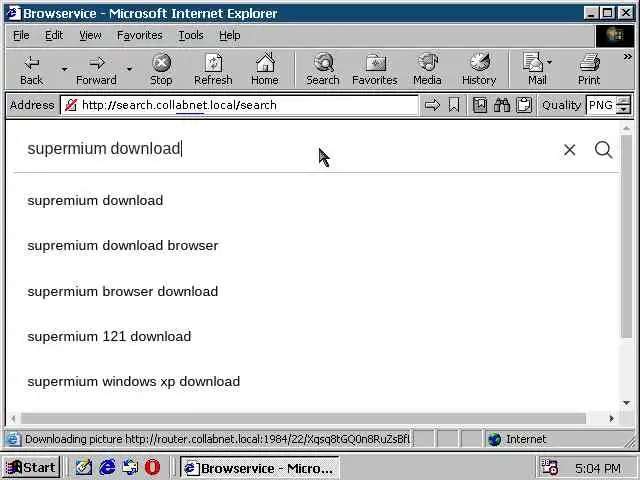
Task: Click the status text 'Downloading picture'
Action: (73, 439)
